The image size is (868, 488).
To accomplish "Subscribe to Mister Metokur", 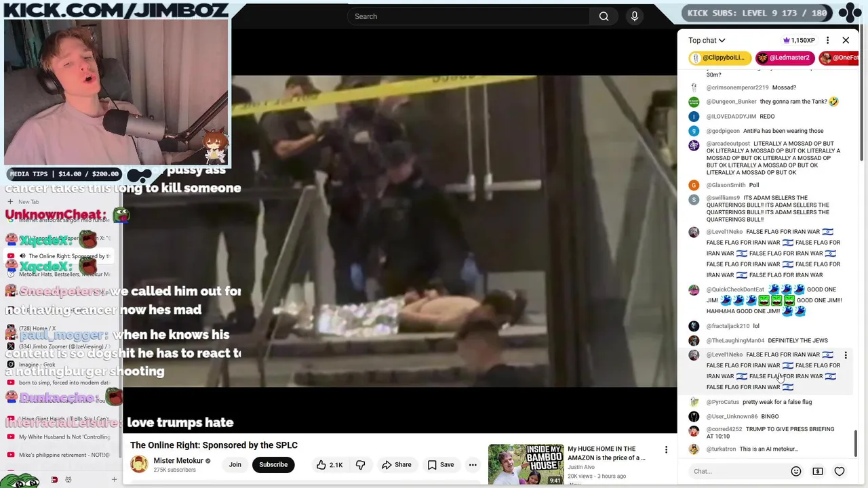I will click(x=273, y=464).
